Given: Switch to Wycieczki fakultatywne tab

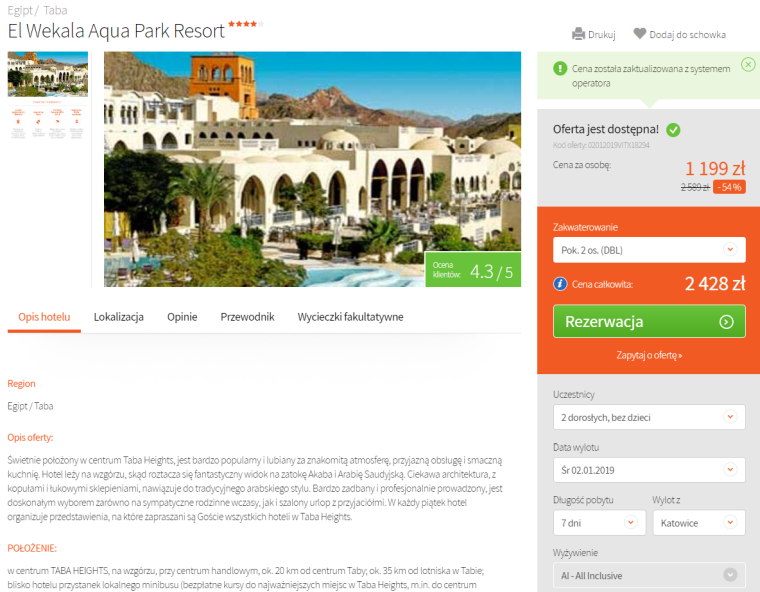Looking at the screenshot, I should tap(350, 317).
